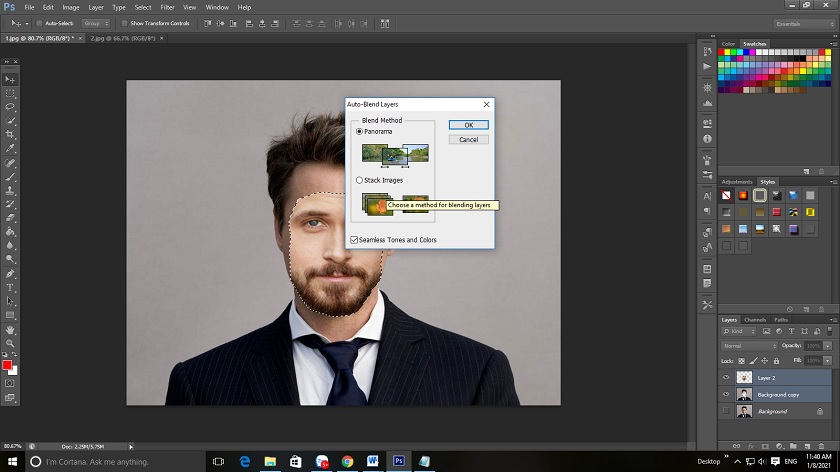Image resolution: width=840 pixels, height=472 pixels.
Task: Select the Quick Selection tool
Action: (x=10, y=121)
